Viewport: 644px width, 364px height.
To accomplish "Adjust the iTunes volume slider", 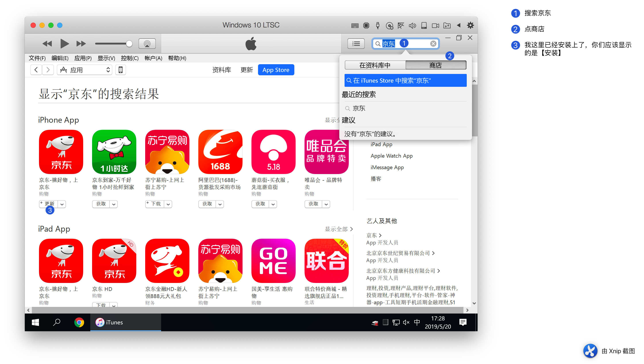I will (x=114, y=44).
